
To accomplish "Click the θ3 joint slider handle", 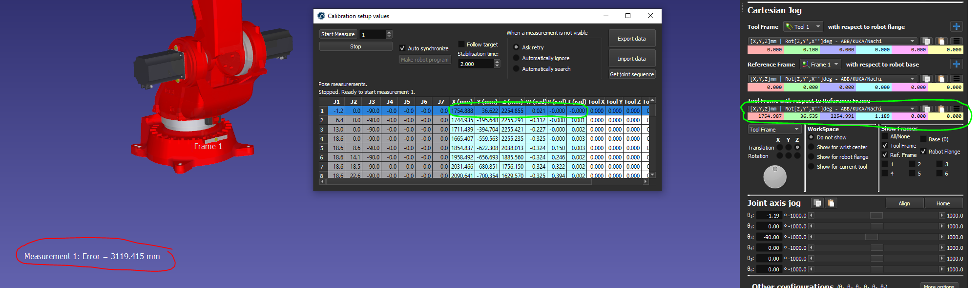I will coord(872,237).
